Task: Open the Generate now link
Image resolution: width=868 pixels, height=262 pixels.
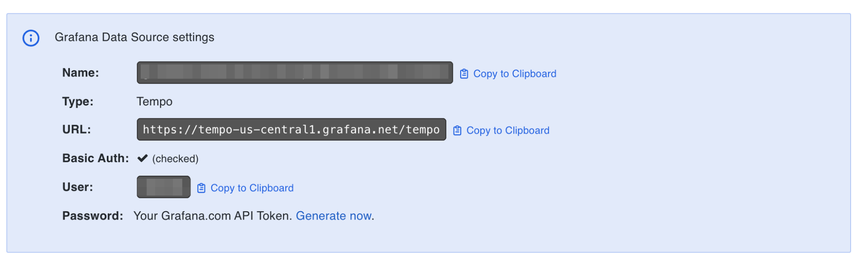Action: click(333, 216)
